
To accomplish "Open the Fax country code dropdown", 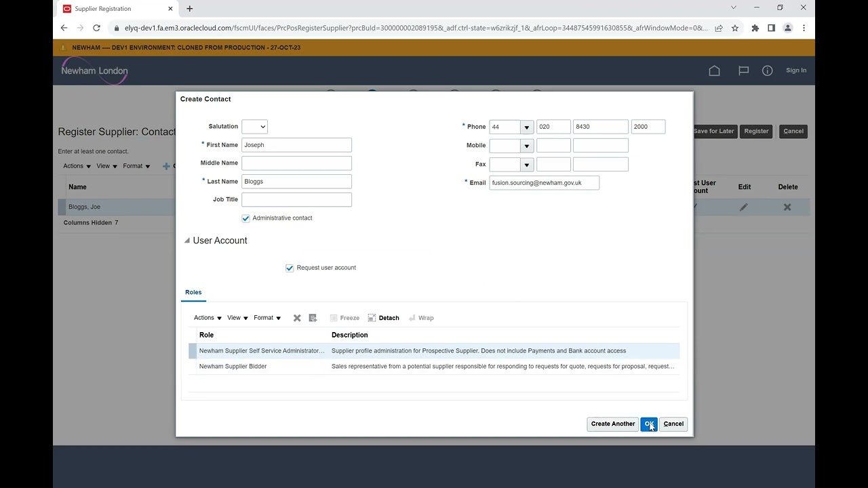I will tap(526, 165).
